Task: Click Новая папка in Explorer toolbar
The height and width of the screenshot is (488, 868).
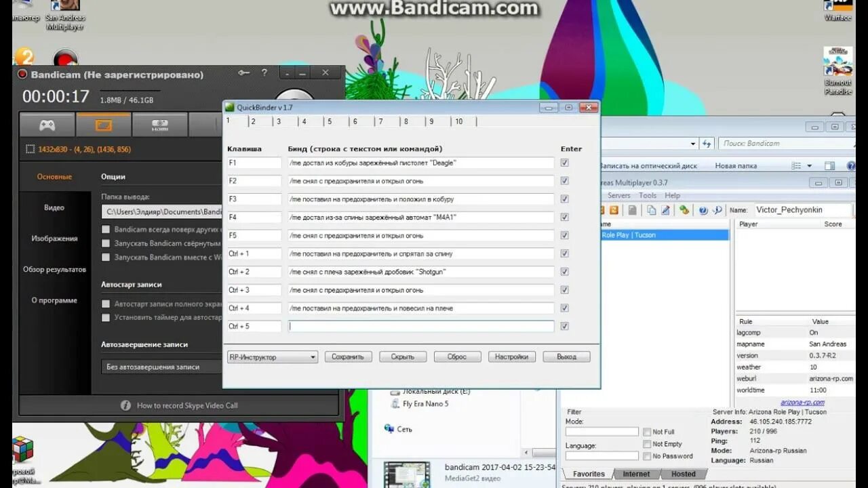Action: 736,165
